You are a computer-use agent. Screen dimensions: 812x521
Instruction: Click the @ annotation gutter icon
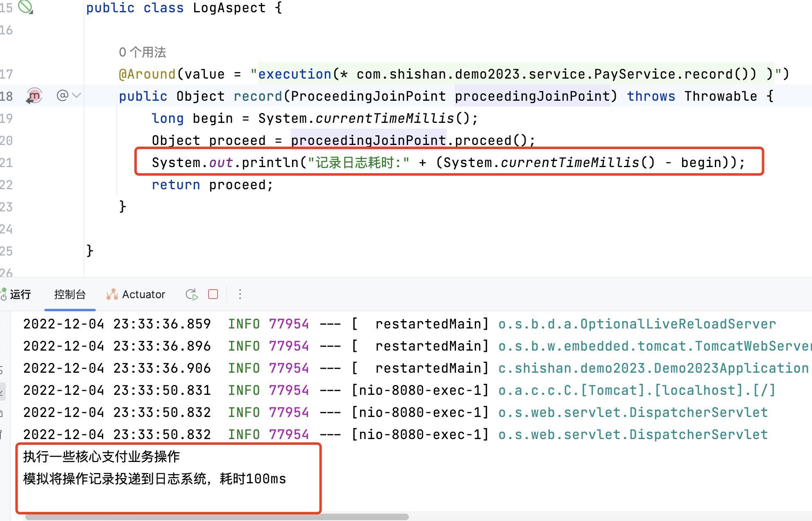[x=62, y=96]
